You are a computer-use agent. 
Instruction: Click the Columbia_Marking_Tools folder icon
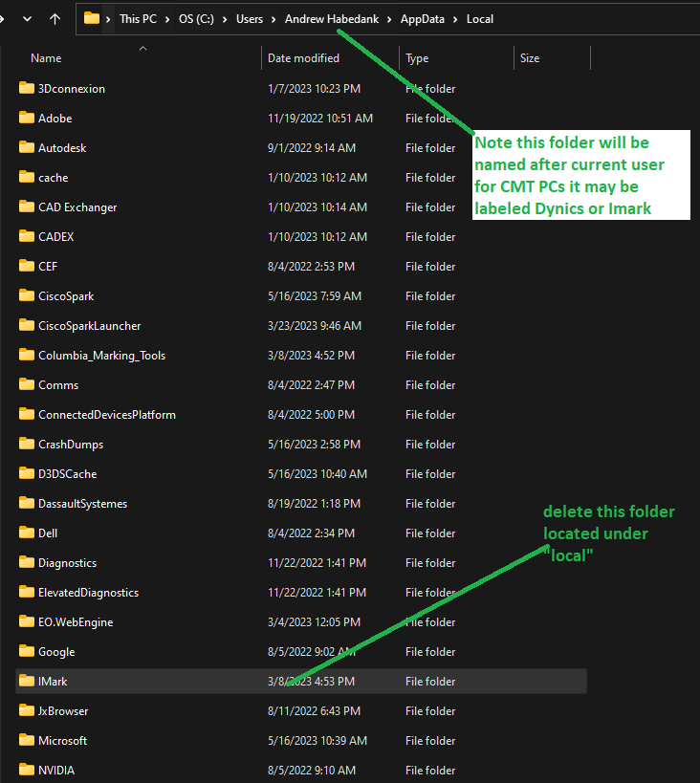click(27, 355)
